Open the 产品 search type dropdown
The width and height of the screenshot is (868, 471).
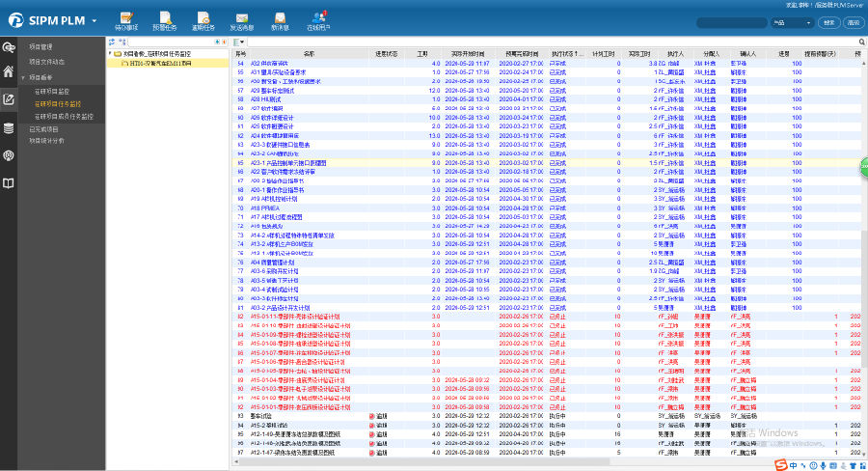click(x=792, y=22)
